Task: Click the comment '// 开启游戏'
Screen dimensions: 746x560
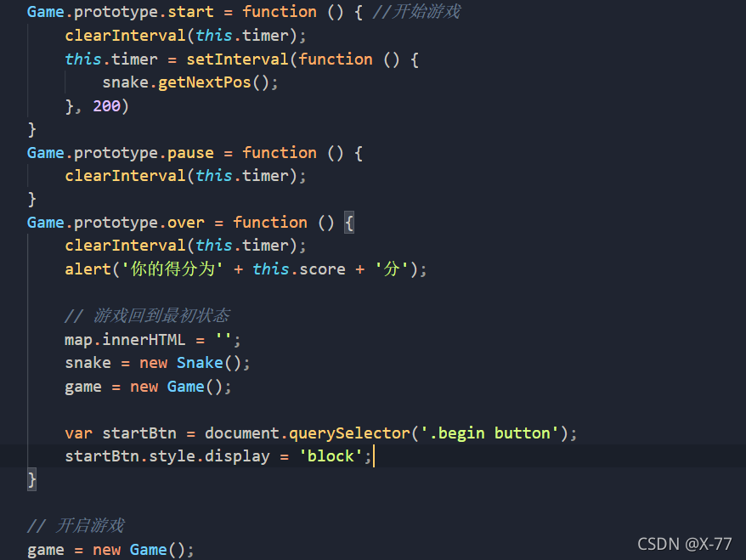Action: tap(76, 526)
